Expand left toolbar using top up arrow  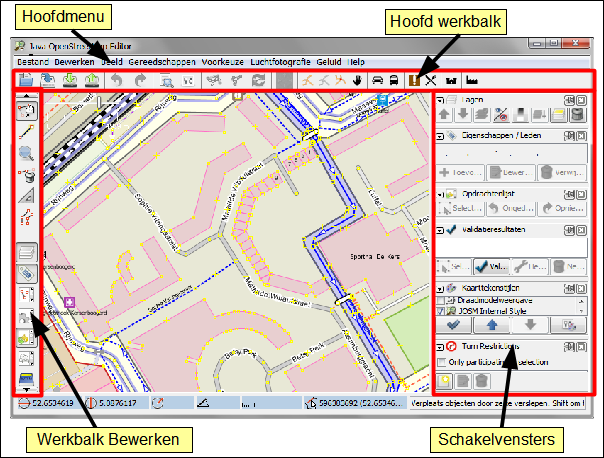click(x=26, y=95)
